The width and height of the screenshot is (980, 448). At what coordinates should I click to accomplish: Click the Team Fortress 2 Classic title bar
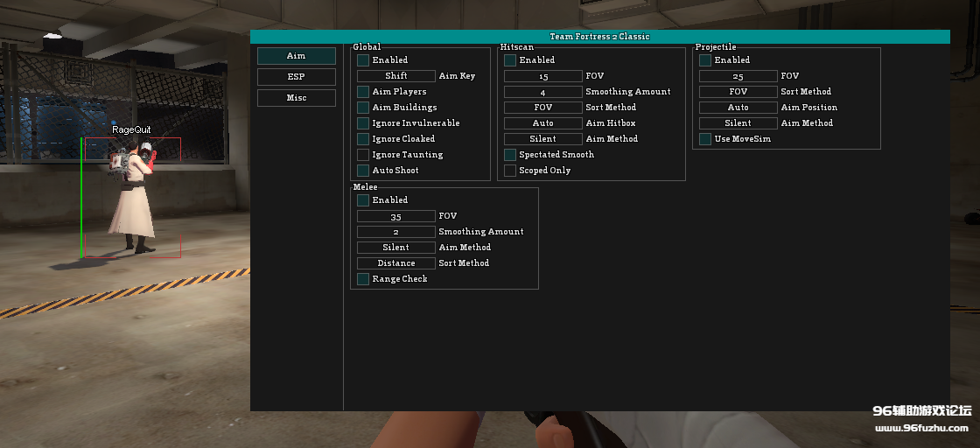600,37
